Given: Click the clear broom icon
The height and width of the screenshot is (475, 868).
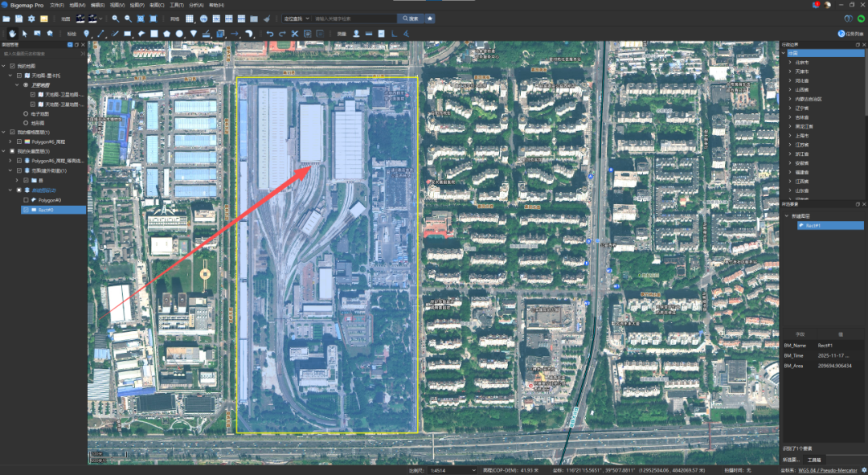Looking at the screenshot, I should click(267, 18).
